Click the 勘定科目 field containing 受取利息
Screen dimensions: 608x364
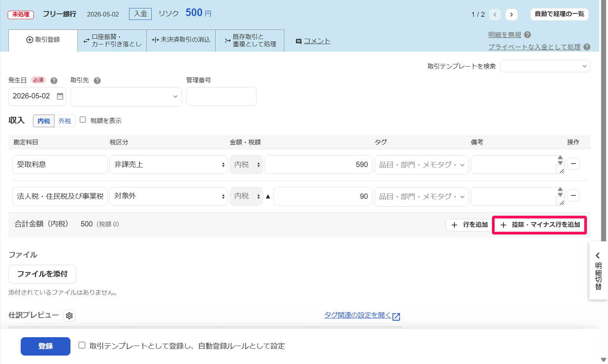60,165
